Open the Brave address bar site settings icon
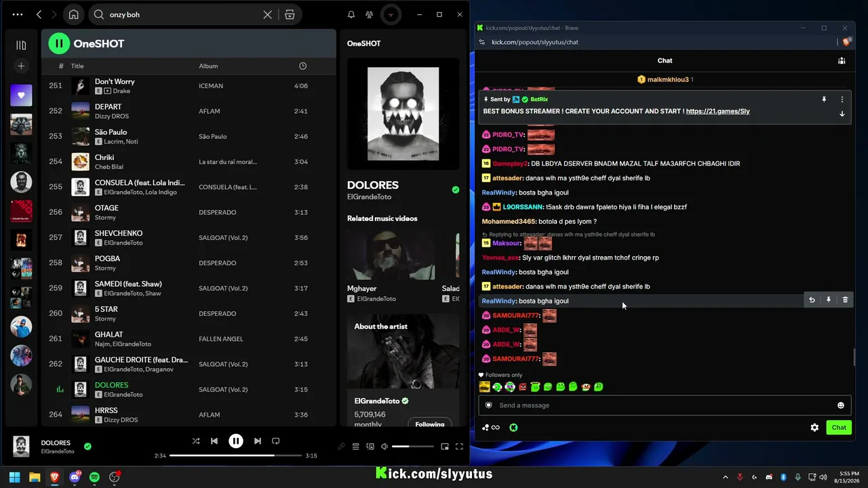The image size is (868, 488). pyautogui.click(x=482, y=42)
